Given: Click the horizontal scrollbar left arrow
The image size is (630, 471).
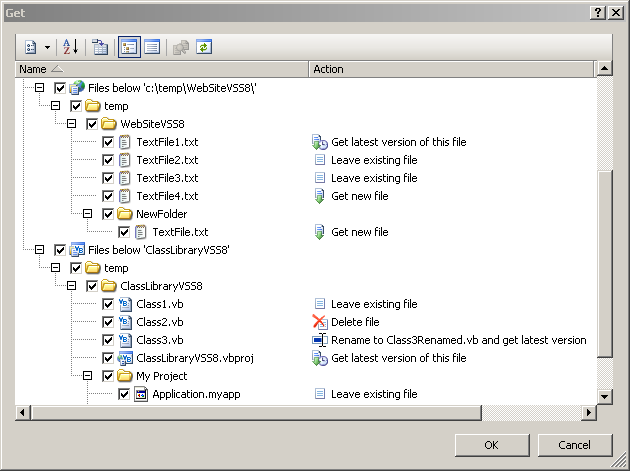Looking at the screenshot, I should pyautogui.click(x=22, y=412).
